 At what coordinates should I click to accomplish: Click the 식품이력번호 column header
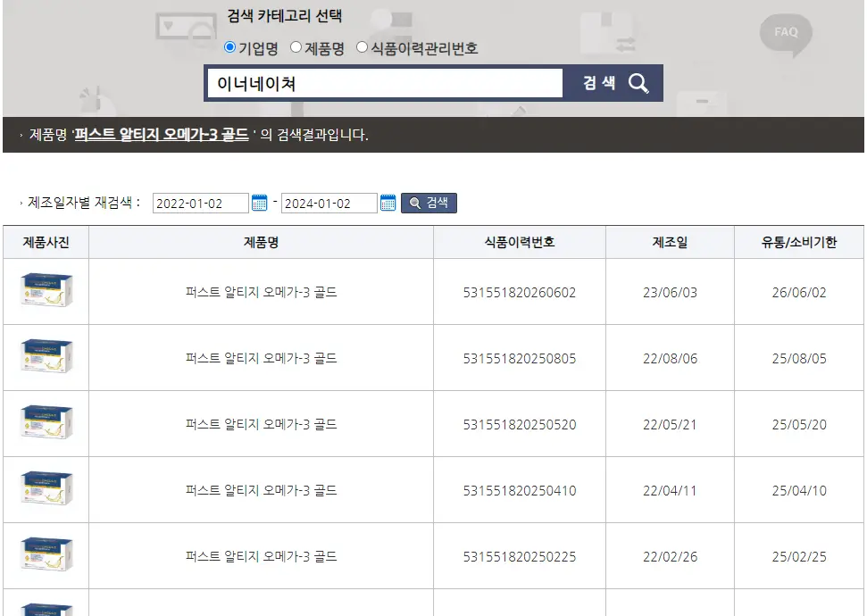tap(519, 242)
